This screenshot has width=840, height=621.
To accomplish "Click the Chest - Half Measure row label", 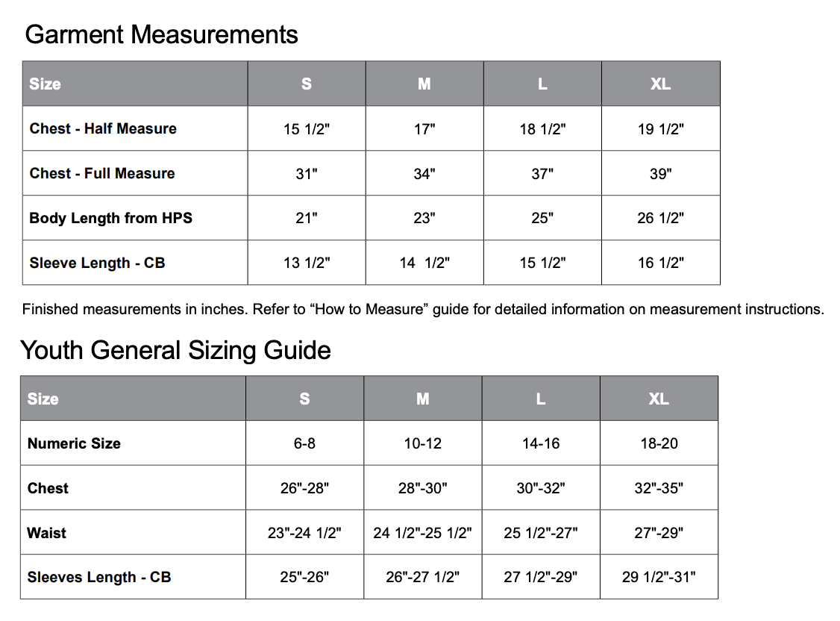I will coord(103,128).
